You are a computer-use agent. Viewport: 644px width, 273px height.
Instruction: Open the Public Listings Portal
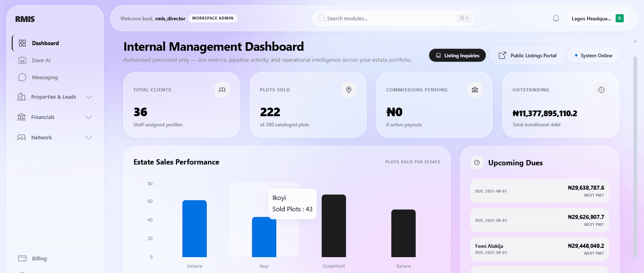coord(527,55)
